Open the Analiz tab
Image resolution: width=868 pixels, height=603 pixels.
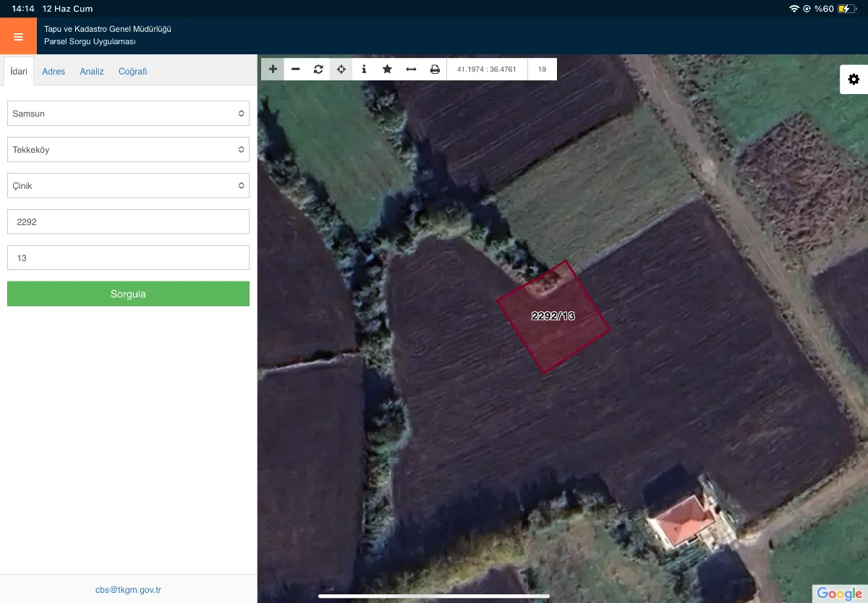pyautogui.click(x=92, y=72)
